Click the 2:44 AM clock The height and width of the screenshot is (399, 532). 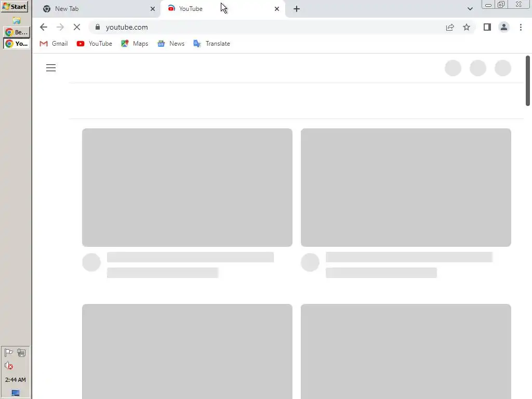click(x=15, y=380)
